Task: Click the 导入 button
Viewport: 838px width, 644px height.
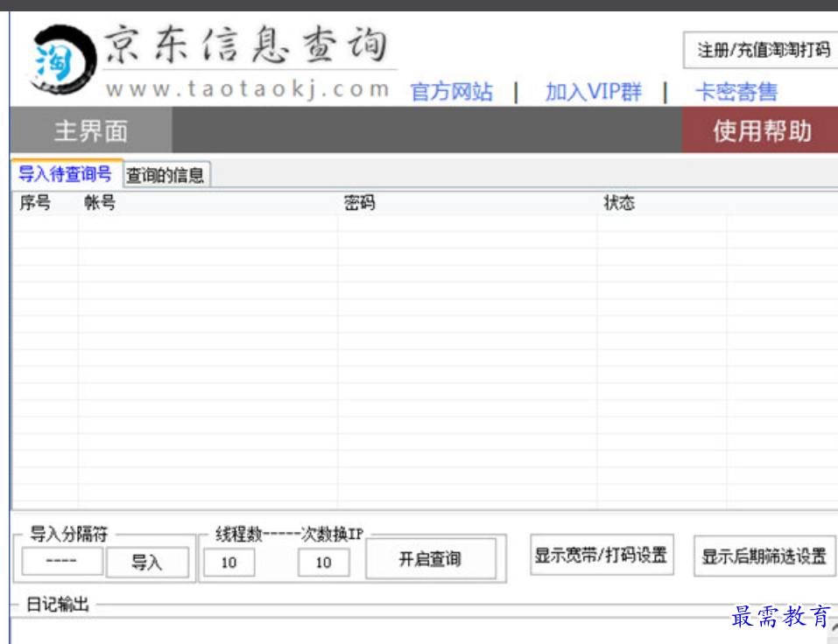Action: (x=147, y=563)
